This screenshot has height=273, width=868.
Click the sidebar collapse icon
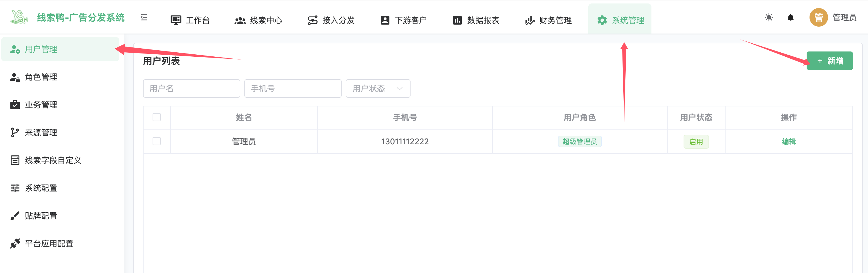pos(144,18)
